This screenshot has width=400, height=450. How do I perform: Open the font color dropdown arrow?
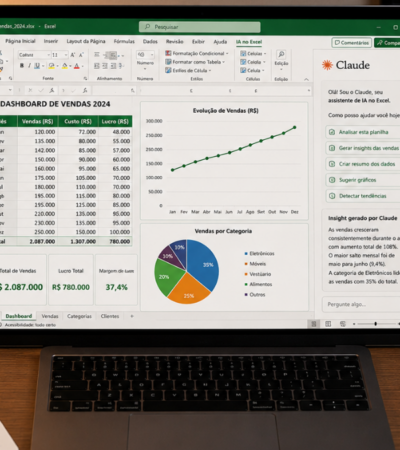point(82,66)
